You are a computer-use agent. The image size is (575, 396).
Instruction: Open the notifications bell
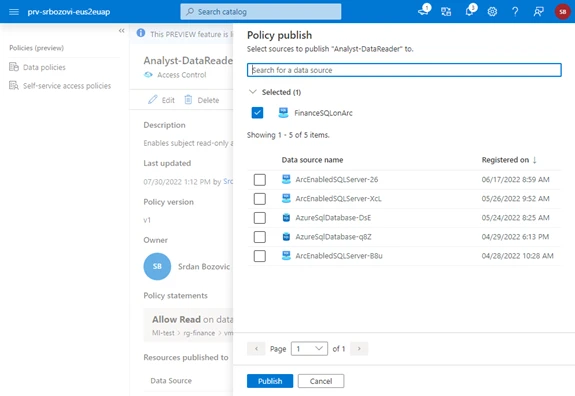tap(470, 11)
